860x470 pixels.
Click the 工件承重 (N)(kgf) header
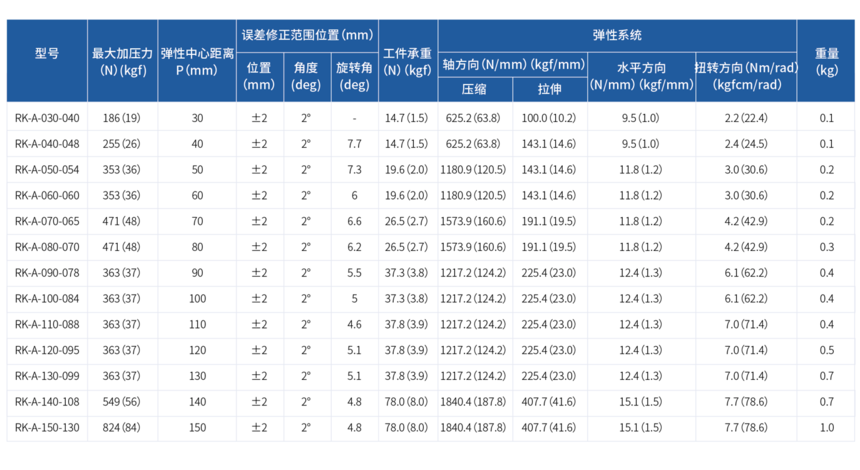click(x=408, y=61)
